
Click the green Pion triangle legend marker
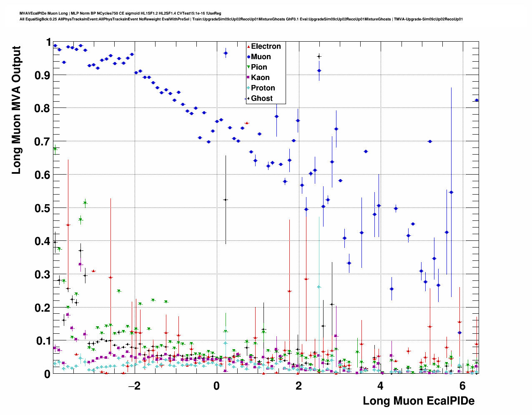pos(248,67)
